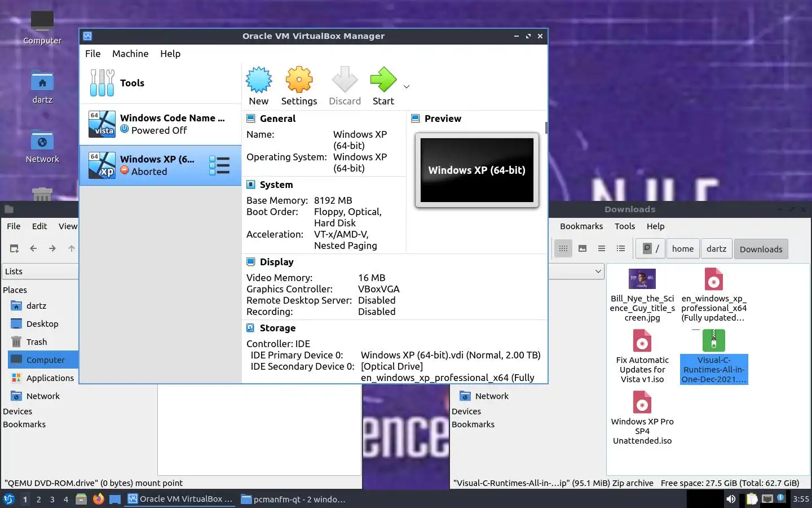
Task: Open the View menu in left file manager
Action: click(x=68, y=226)
